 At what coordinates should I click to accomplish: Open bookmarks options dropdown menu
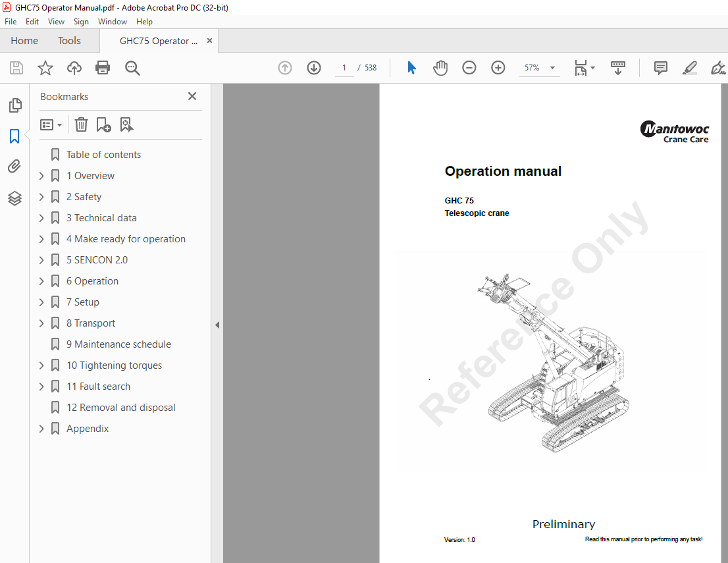point(51,124)
